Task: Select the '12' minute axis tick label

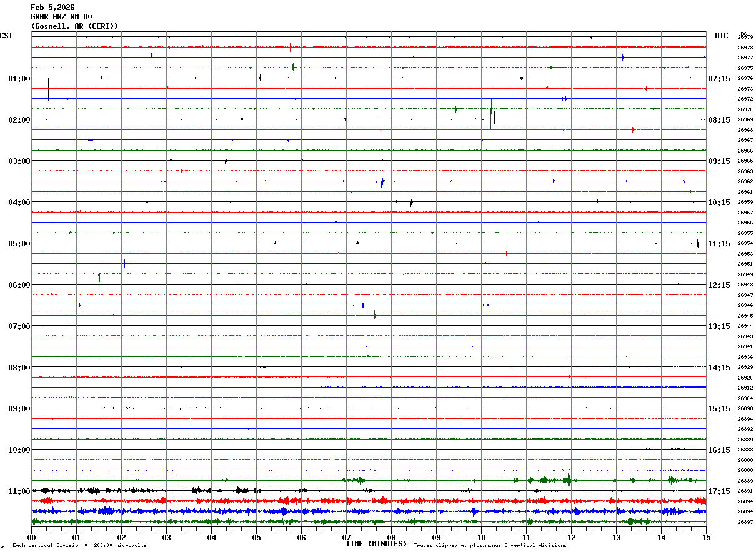Action: (x=571, y=537)
